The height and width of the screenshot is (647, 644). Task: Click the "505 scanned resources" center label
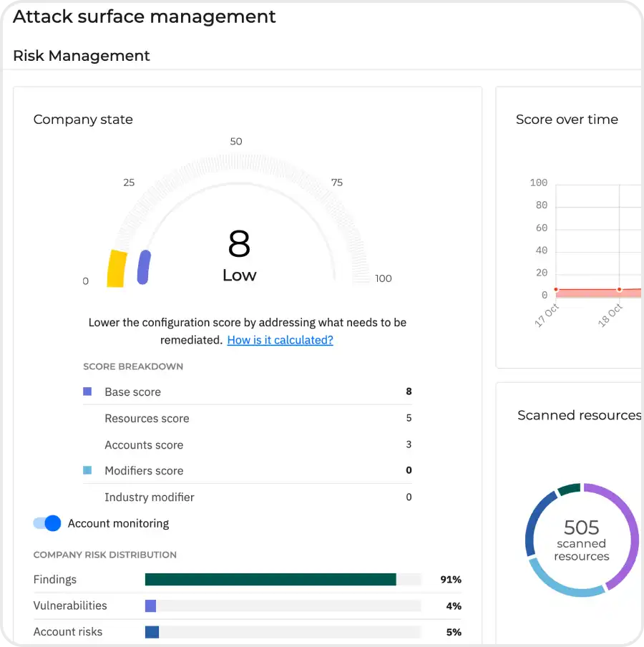coord(582,540)
